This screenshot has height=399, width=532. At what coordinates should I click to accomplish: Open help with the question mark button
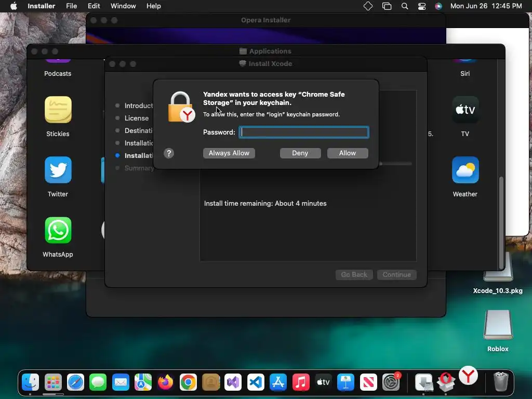pos(169,153)
